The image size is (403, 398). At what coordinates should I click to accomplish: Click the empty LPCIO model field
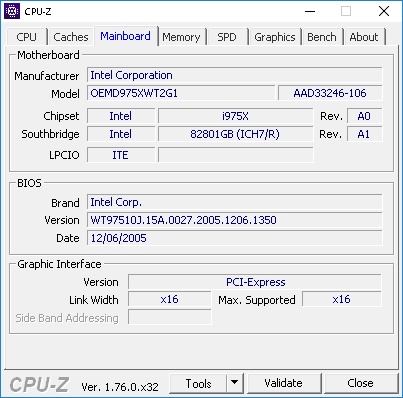(236, 155)
